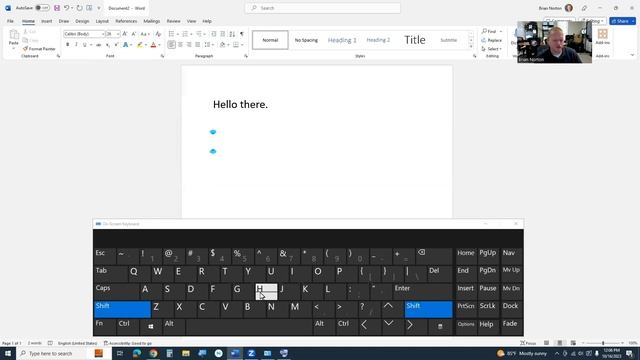Click the on-screen Windows logo key
Viewport: 640px width, 360px height.
(x=151, y=327)
